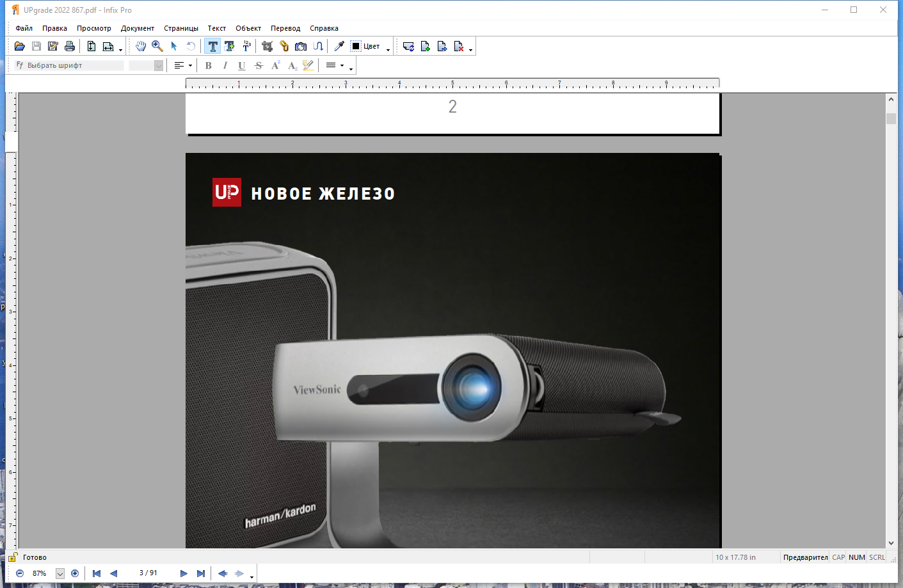Expand the text alignment dropdown
Viewport: 903px width, 588px height.
[190, 65]
